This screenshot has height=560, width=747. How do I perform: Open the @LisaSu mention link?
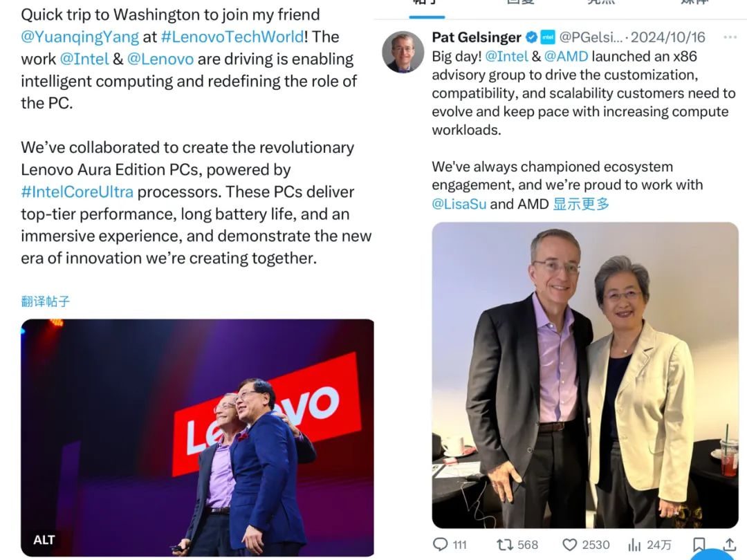click(x=459, y=204)
